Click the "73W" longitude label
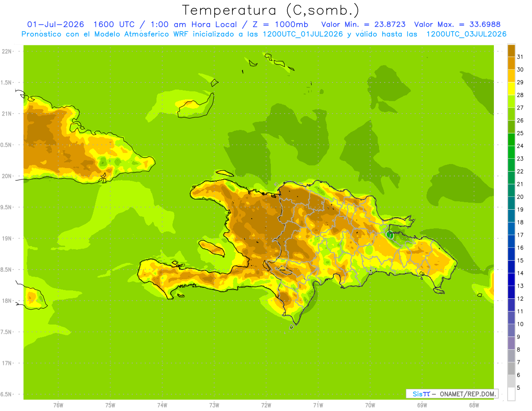The image size is (532, 411). tap(214, 405)
